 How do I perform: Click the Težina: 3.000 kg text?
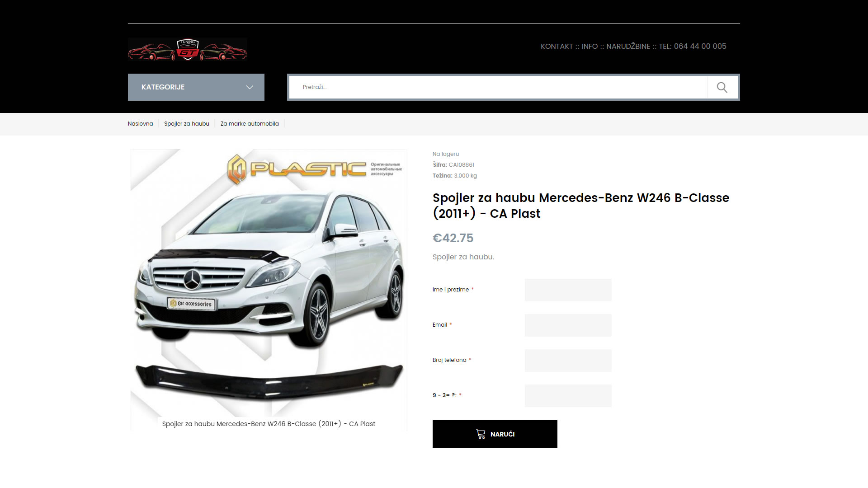455,176
